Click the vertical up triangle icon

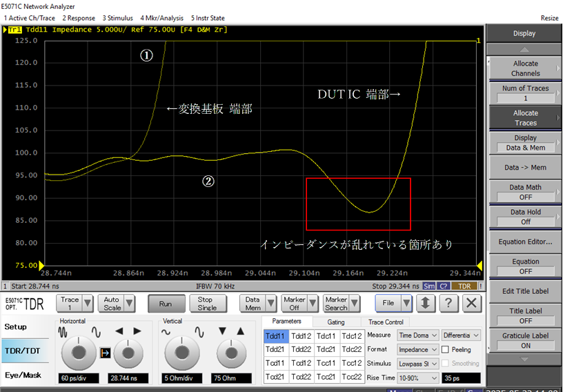(240, 331)
